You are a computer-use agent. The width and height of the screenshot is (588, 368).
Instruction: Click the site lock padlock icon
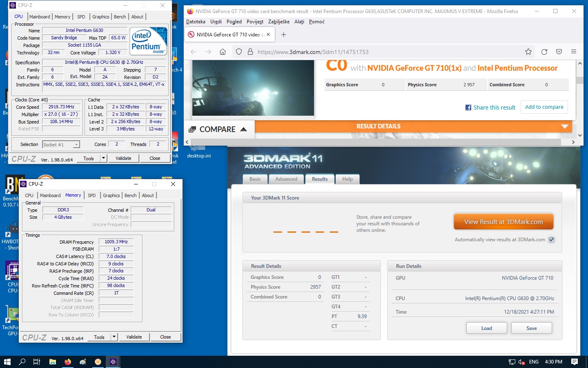click(x=250, y=52)
